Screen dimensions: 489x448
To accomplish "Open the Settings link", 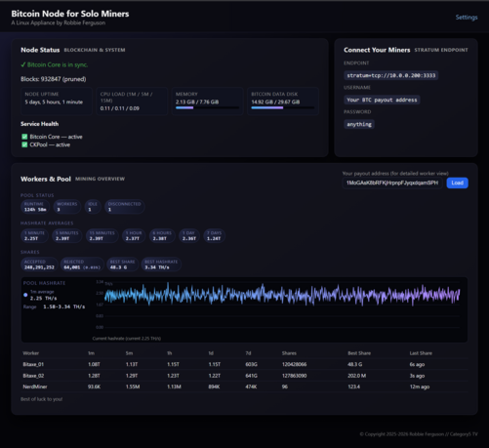I will (467, 18).
